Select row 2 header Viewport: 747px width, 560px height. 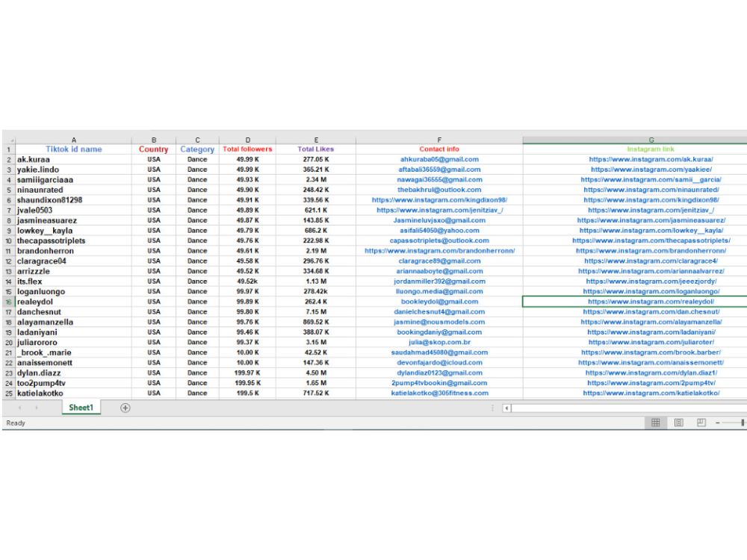8,160
